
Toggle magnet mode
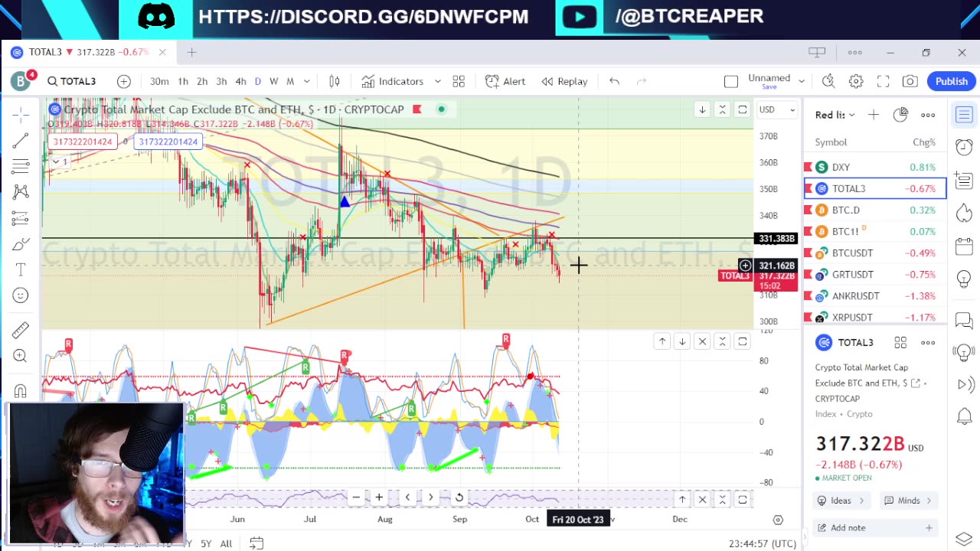click(x=21, y=391)
